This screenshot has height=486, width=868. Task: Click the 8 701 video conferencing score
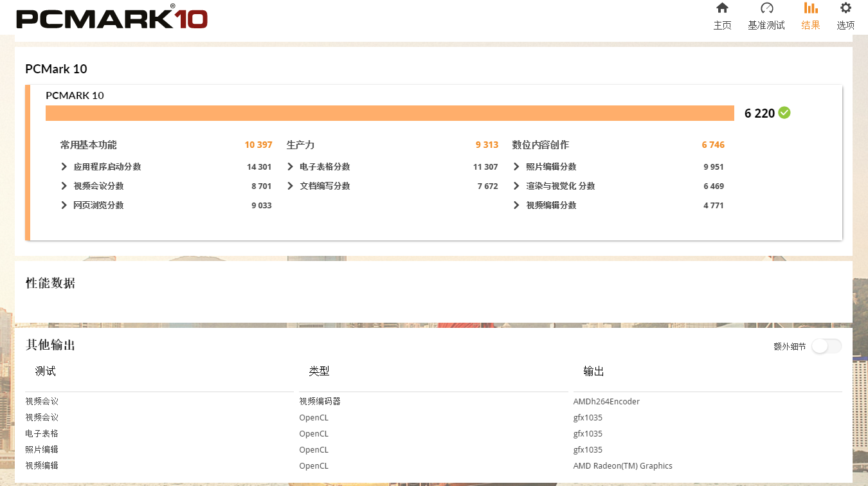pyautogui.click(x=261, y=186)
